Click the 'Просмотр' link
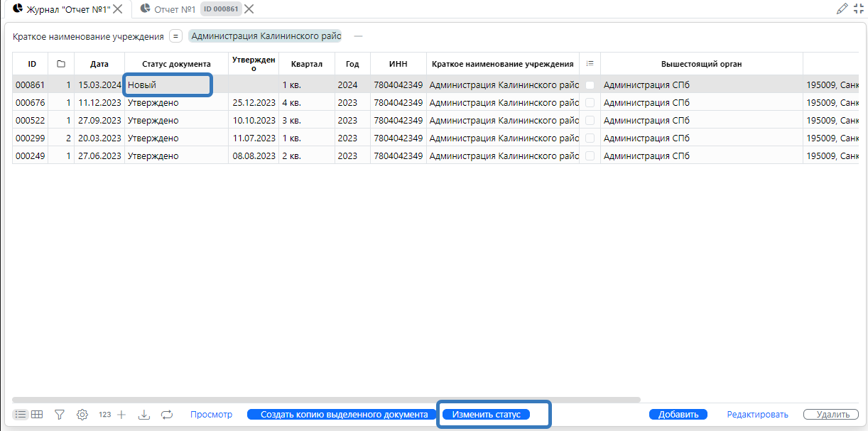This screenshot has height=431, width=868. 211,415
